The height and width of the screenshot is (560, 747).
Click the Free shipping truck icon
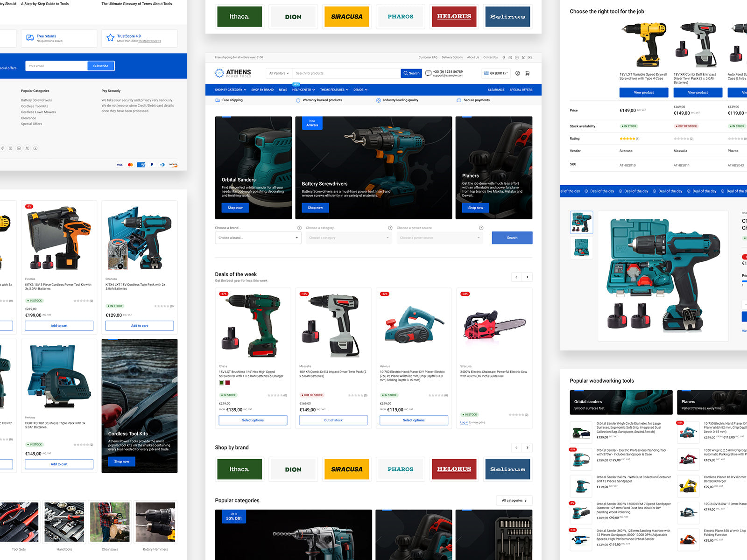(218, 100)
